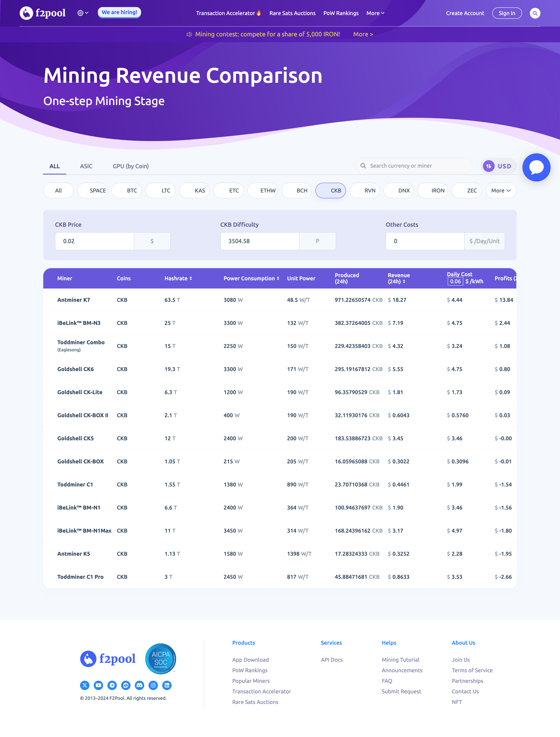Select the KAS coin filter
560x737 pixels.
point(195,191)
